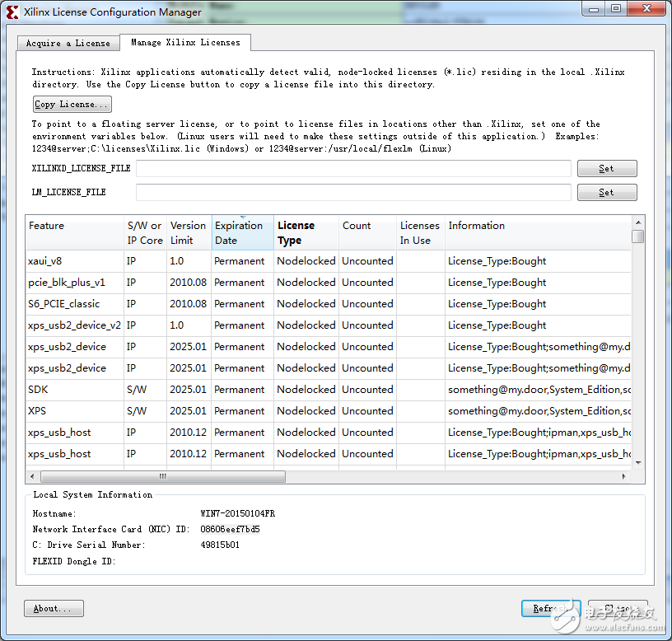The image size is (672, 641).
Task: Click version 2010.08 in pcie_blk_plus_v1 row
Action: pyautogui.click(x=188, y=283)
